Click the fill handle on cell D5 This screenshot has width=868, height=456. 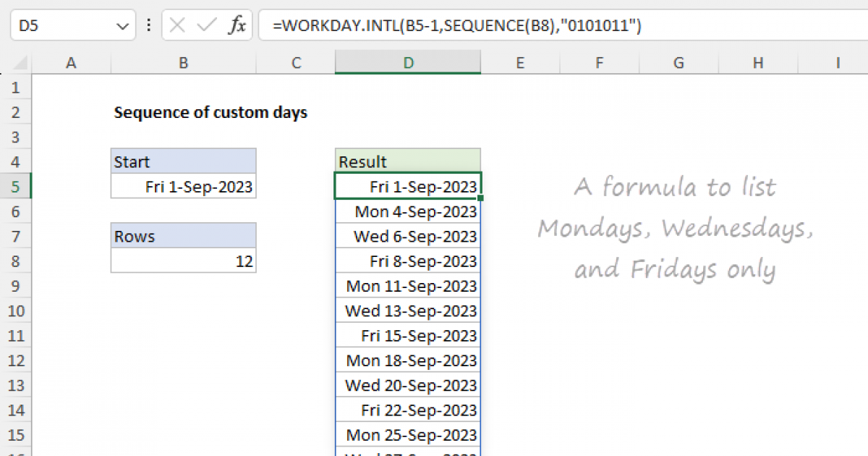(x=480, y=198)
